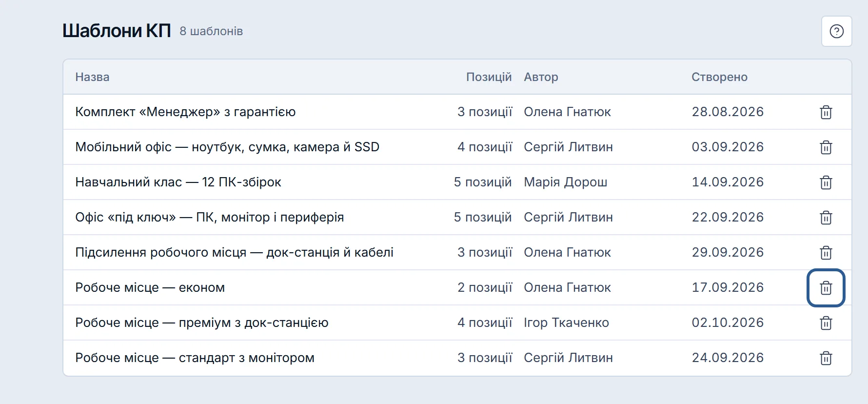Viewport: 868px width, 404px height.
Task: Delete the Робоче місце — преміум template
Action: 826,323
